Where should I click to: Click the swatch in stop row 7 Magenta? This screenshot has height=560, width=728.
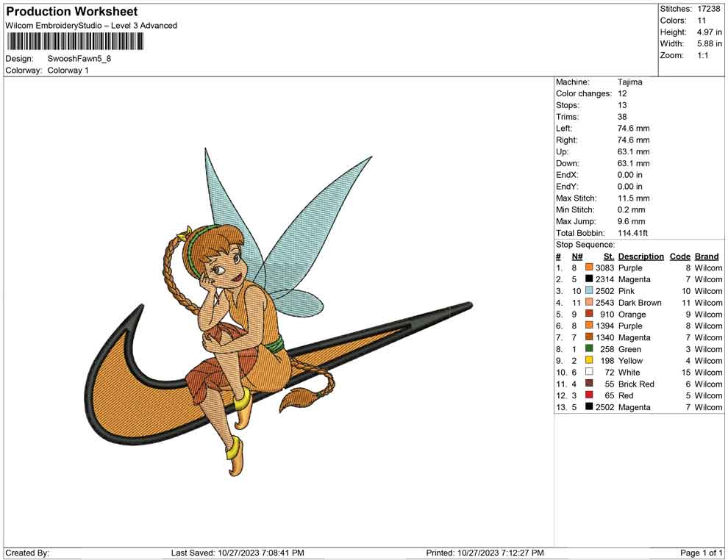(x=589, y=337)
